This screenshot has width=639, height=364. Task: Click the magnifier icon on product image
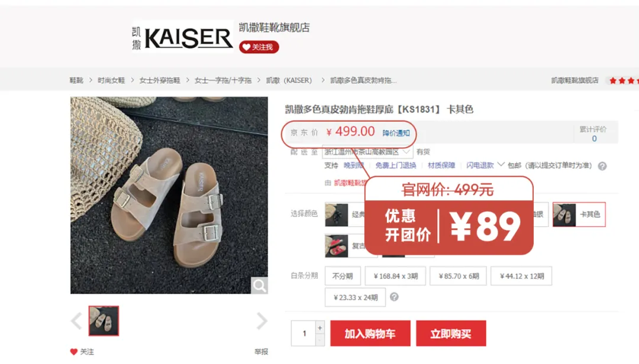click(259, 285)
